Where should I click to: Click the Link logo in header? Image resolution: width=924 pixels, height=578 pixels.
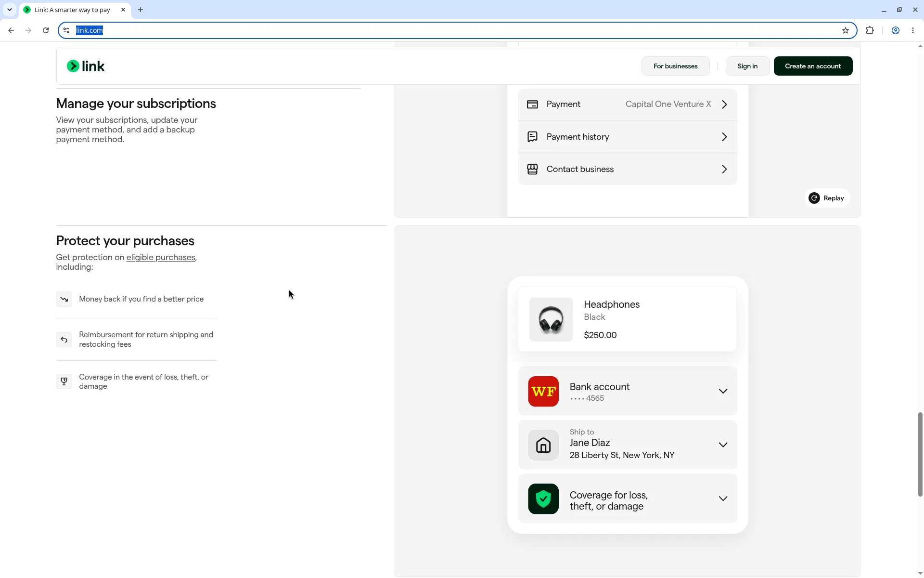point(86,66)
